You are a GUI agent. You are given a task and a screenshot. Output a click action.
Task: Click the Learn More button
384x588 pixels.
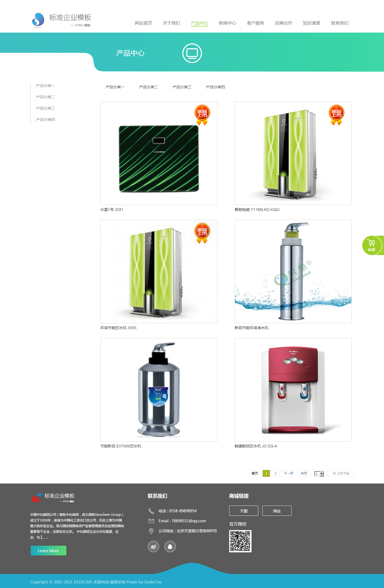click(49, 551)
